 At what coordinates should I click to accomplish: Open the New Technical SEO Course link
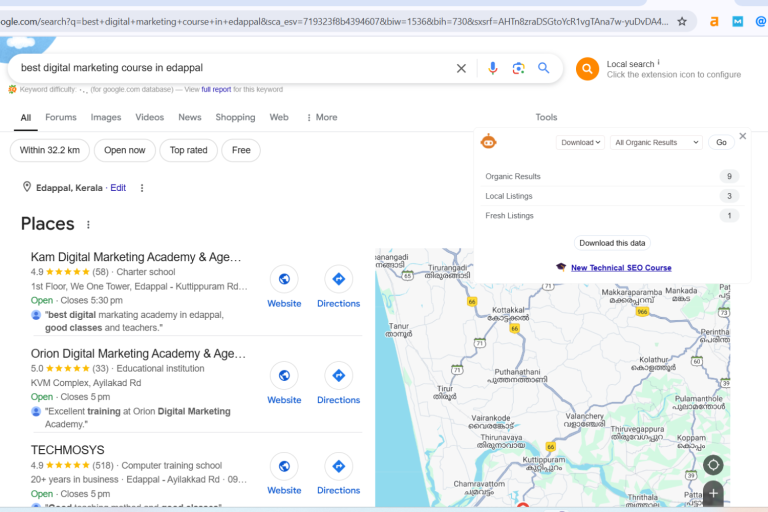pyautogui.click(x=621, y=268)
